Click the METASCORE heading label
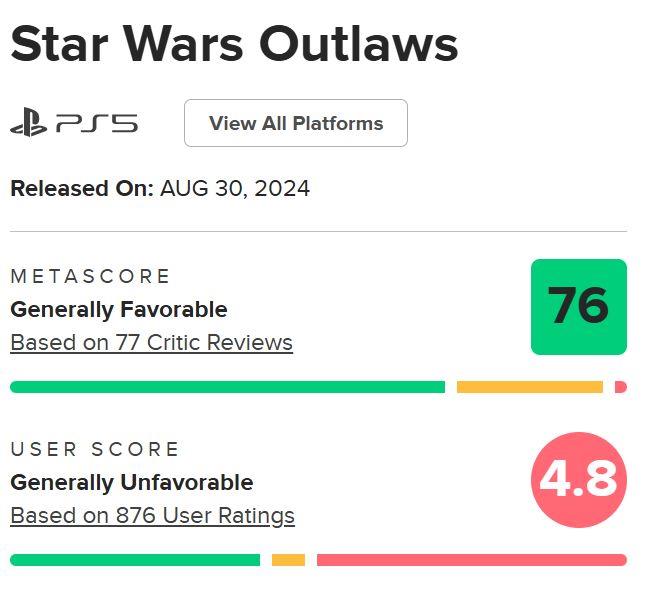The width and height of the screenshot is (649, 596). click(90, 276)
